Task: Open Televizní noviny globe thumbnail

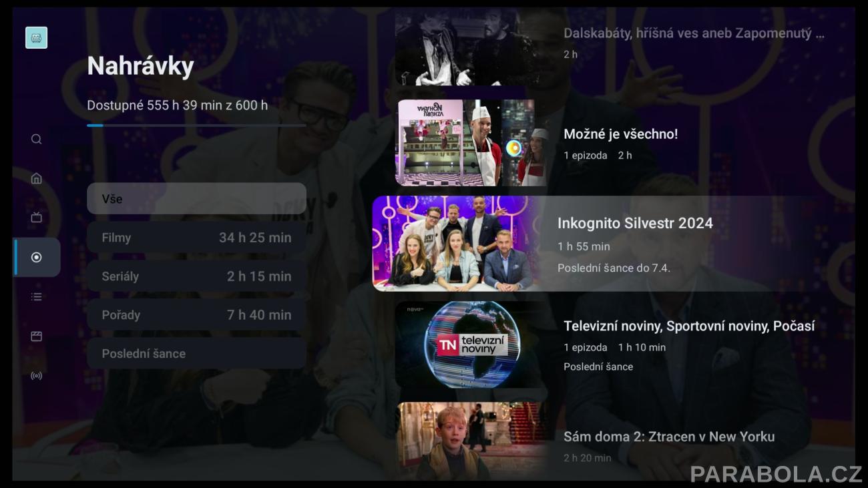Action: [471, 344]
